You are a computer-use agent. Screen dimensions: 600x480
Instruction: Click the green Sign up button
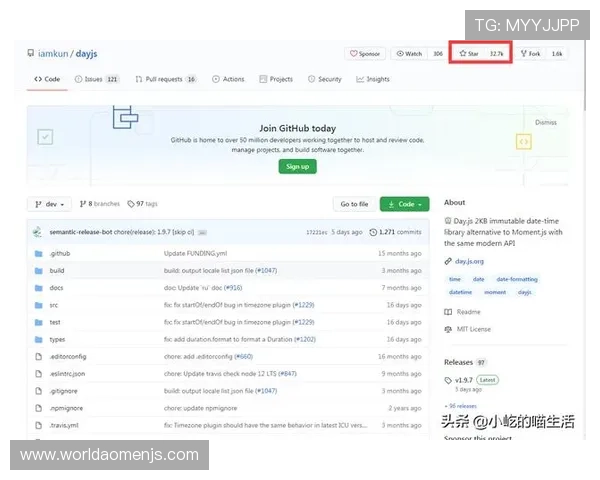pyautogui.click(x=297, y=167)
